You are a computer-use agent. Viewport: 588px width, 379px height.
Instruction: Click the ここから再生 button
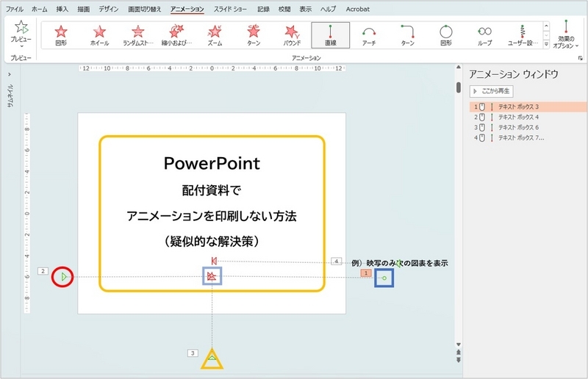pos(491,91)
